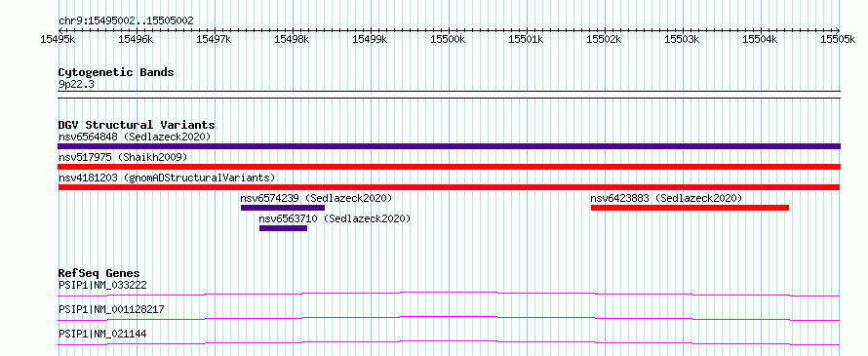Screen dimensions: 868x356
Task: Click the 15496k ruler position
Action: coord(137,39)
